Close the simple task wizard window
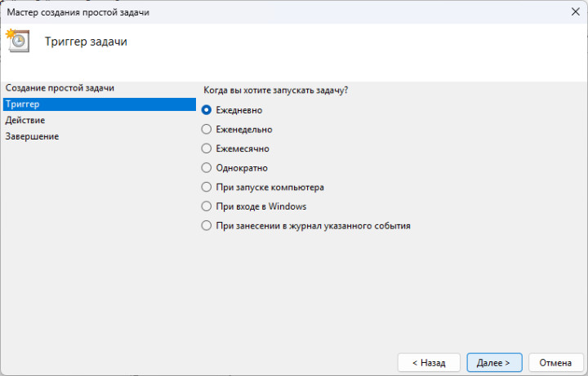This screenshot has width=588, height=376. click(x=571, y=12)
